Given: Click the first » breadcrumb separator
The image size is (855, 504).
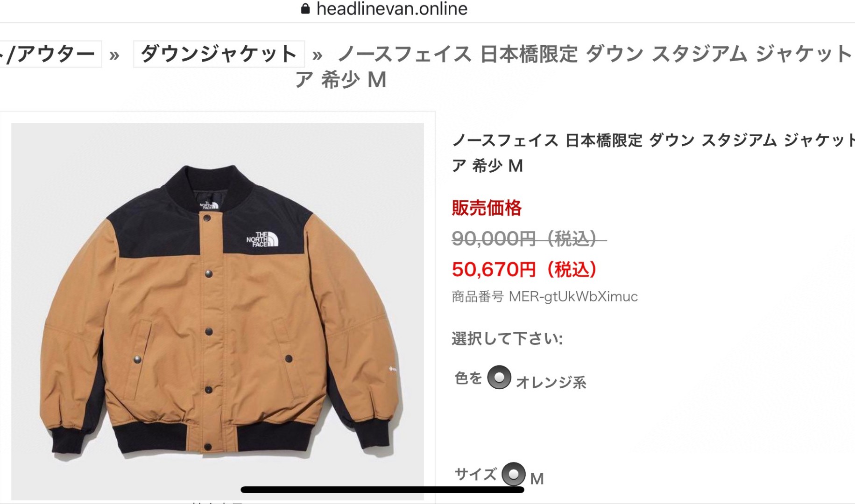Looking at the screenshot, I should point(114,56).
